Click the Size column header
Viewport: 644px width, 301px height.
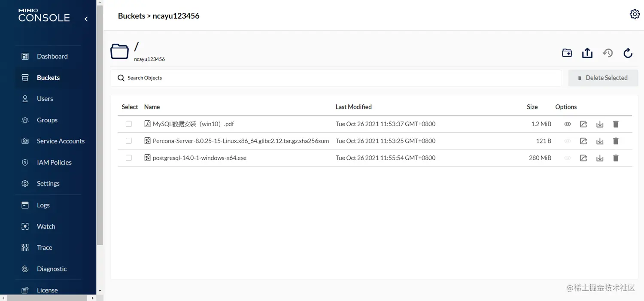click(x=532, y=107)
